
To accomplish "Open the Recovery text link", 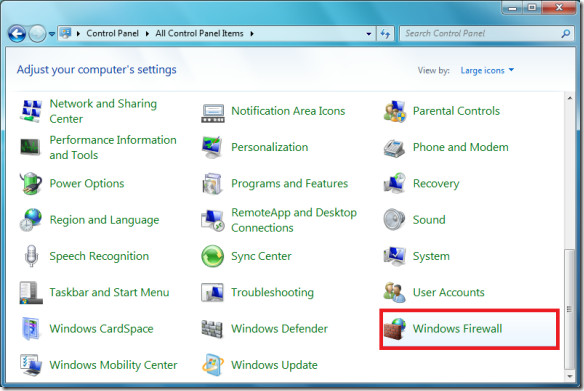I will coord(436,184).
